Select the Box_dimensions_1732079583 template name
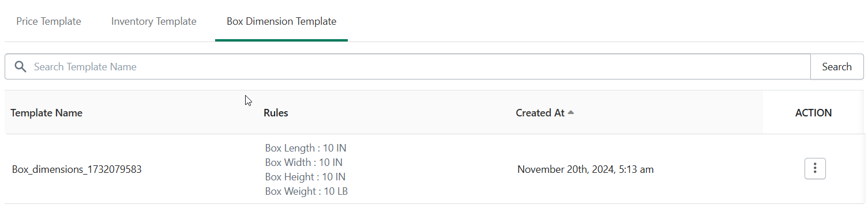The width and height of the screenshot is (868, 208). tap(77, 169)
